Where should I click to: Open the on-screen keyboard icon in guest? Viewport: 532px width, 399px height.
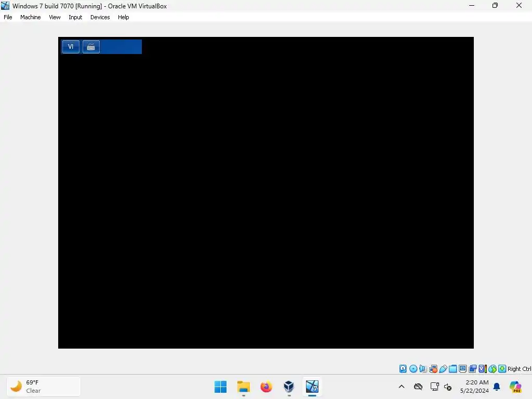point(91,47)
